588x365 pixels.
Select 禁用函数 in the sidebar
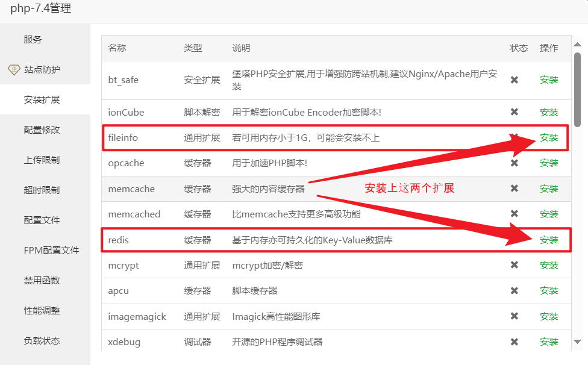(x=42, y=280)
